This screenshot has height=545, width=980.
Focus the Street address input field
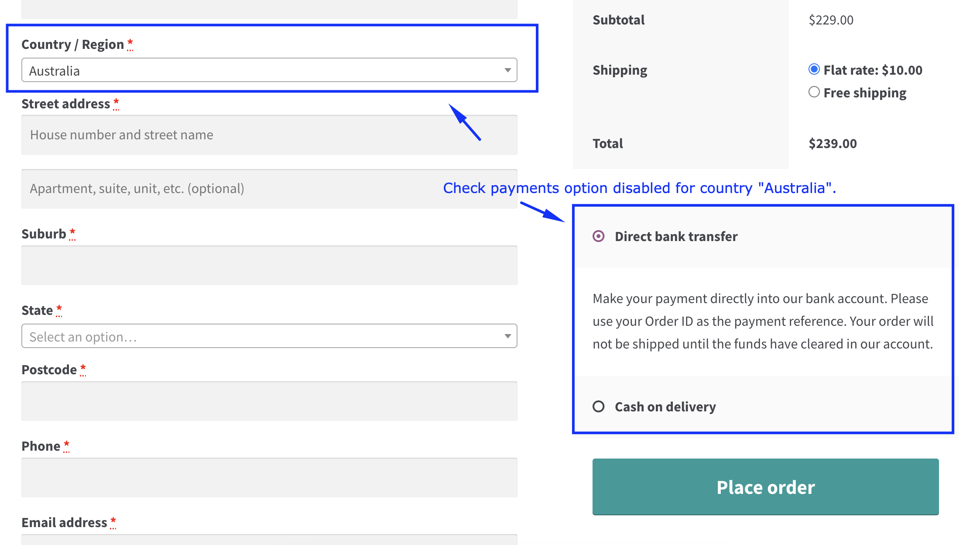(269, 135)
